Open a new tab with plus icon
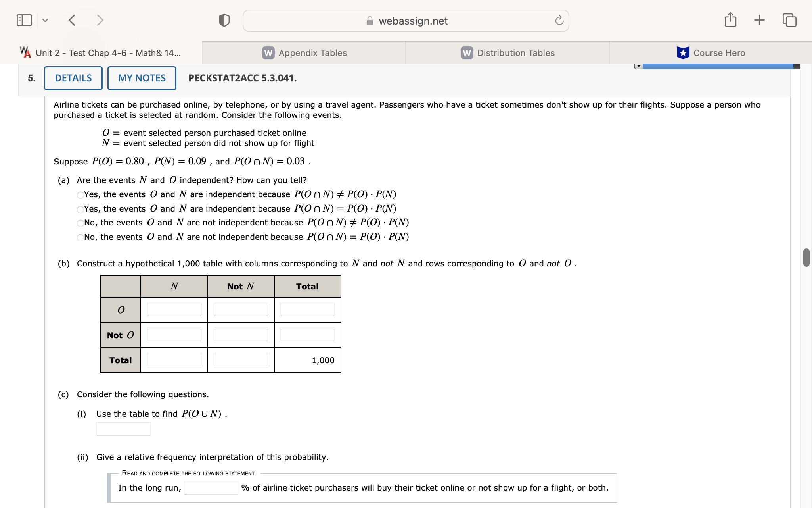This screenshot has width=812, height=508. 759,20
